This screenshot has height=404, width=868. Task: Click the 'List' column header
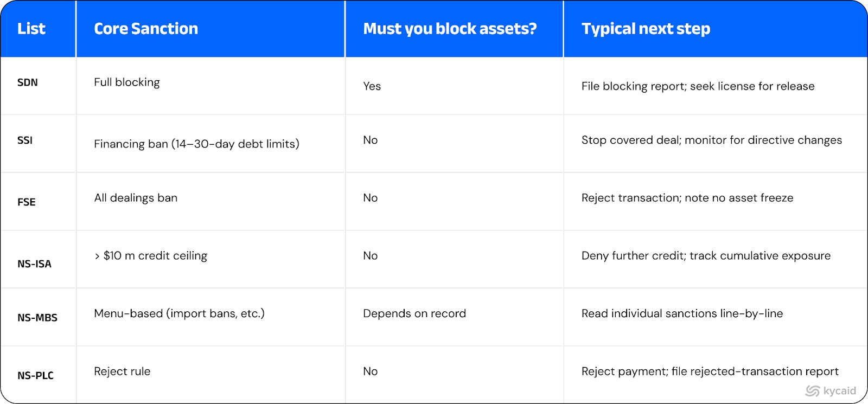click(x=31, y=29)
